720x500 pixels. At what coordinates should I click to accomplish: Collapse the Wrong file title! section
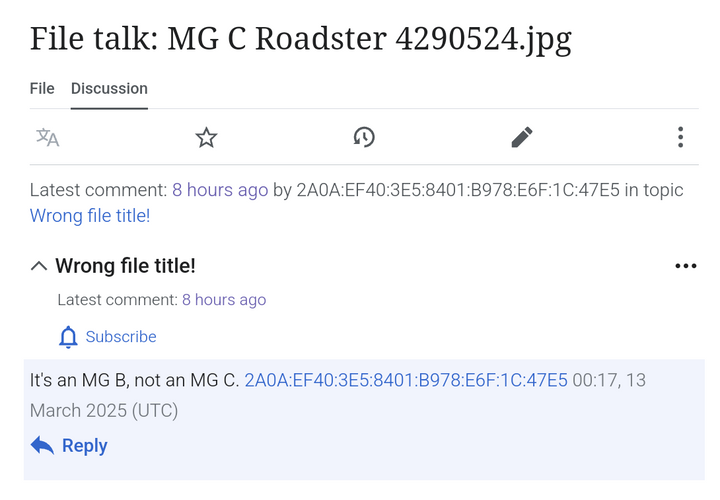(39, 266)
